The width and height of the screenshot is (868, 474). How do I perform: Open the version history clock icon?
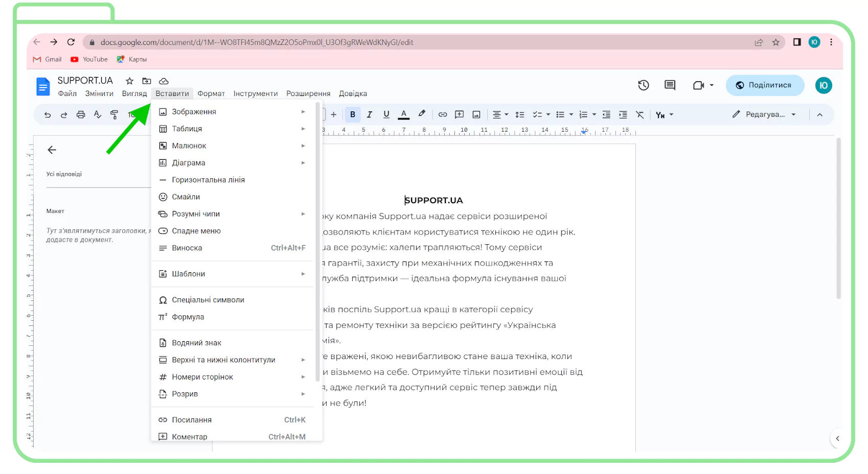[x=644, y=85]
